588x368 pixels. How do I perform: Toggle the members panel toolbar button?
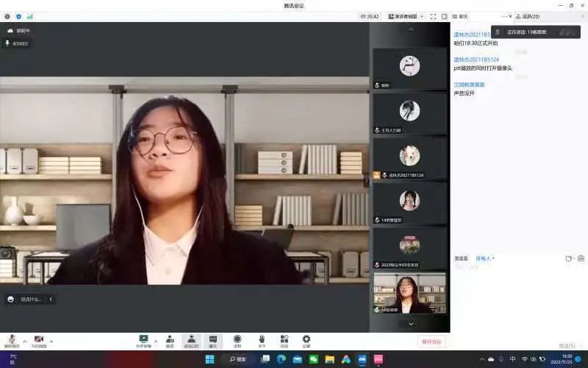coord(191,341)
